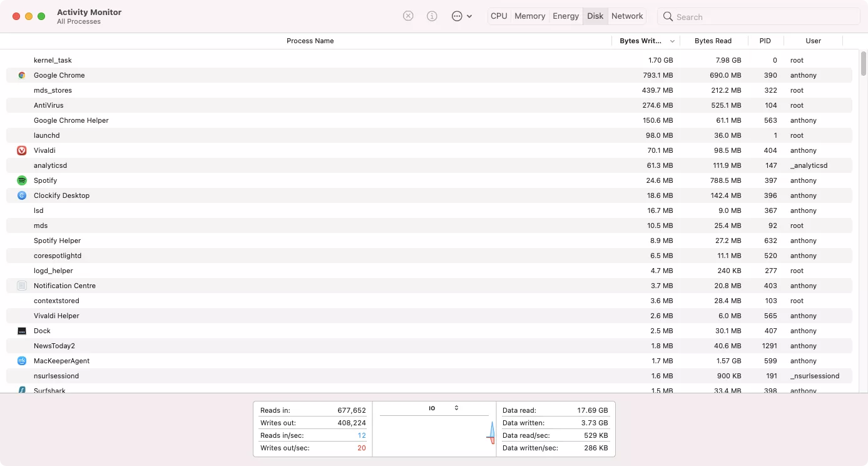
Task: Switch to the CPU tab
Action: 499,16
